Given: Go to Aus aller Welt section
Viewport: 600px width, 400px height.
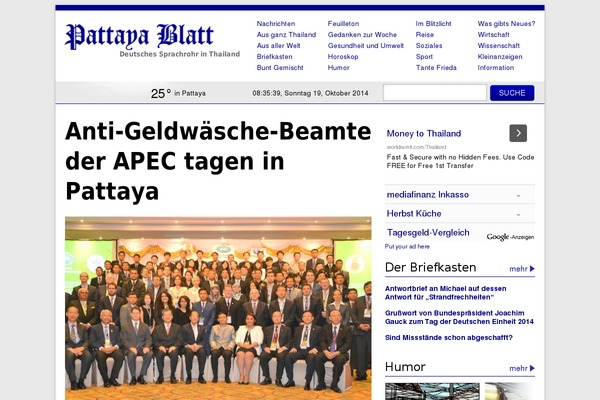Looking at the screenshot, I should coord(278,46).
